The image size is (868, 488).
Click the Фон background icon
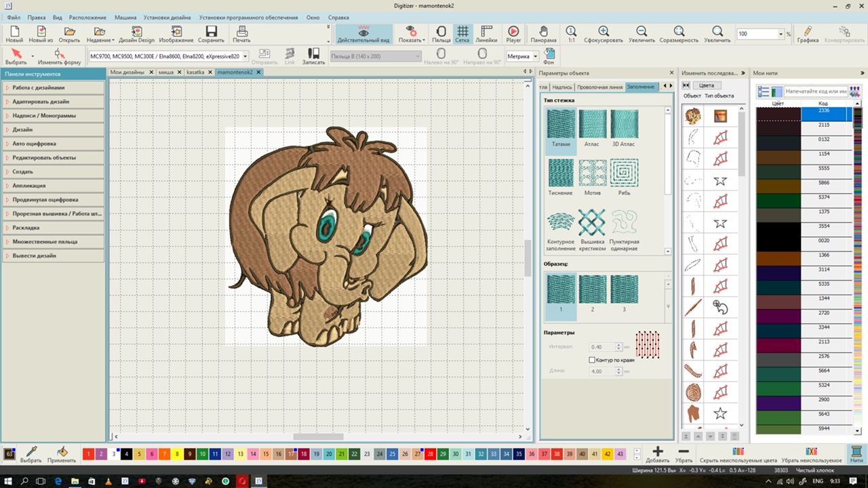click(x=549, y=57)
